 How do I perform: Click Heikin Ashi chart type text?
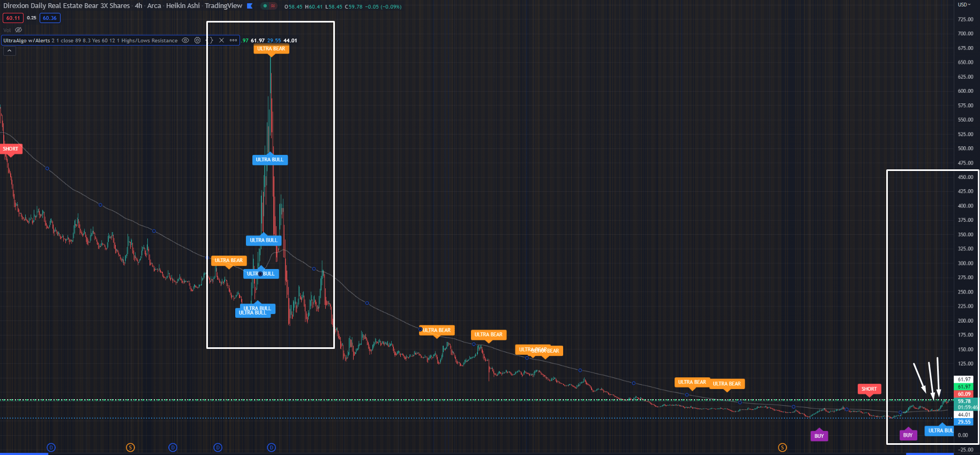pos(183,6)
